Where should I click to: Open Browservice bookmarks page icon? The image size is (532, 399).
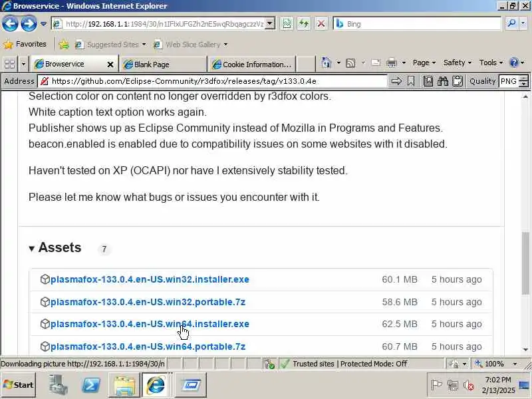click(x=428, y=81)
